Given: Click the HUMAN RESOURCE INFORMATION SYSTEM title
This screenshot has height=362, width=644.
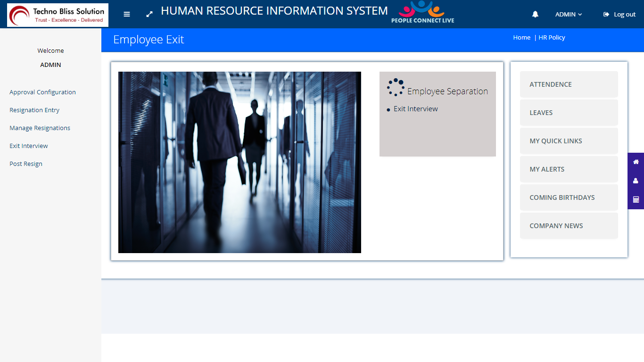Looking at the screenshot, I should 274,11.
